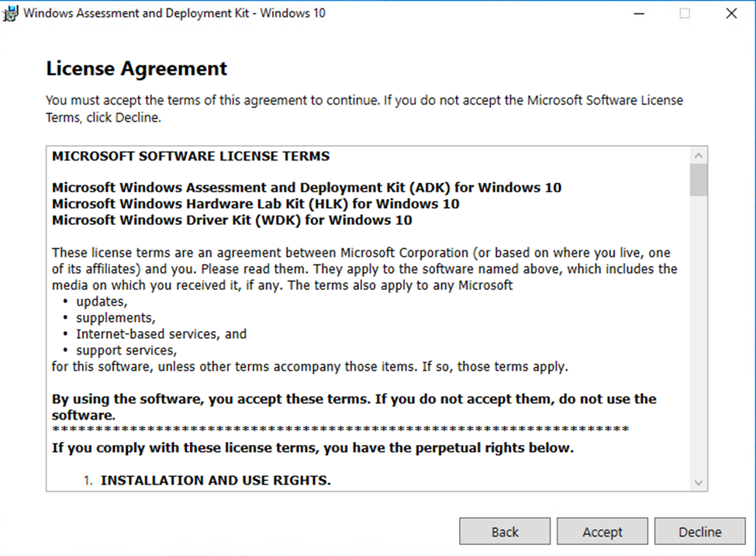Click the MICROSOFT SOFTWARE LICENSE TERMS heading
756x556 pixels.
click(191, 156)
